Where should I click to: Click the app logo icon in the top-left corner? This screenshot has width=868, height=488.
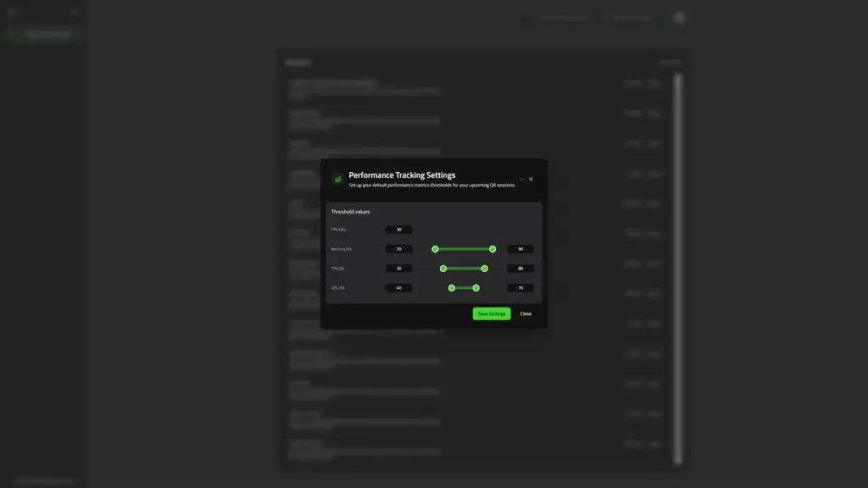[10, 11]
